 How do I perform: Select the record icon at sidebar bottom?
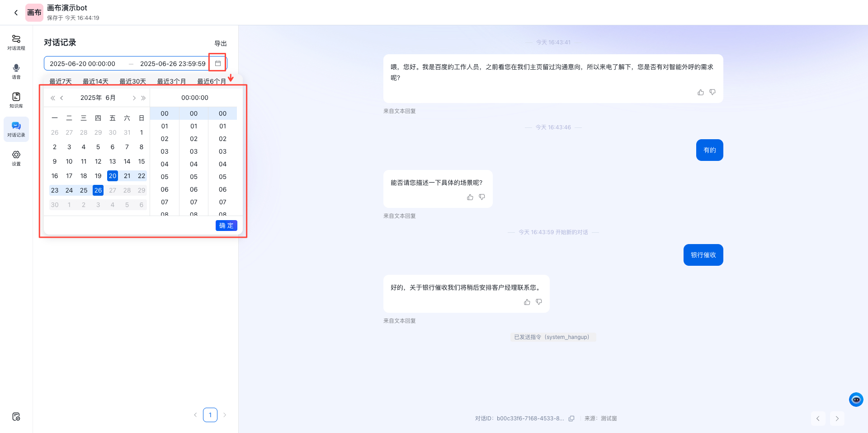(16, 417)
